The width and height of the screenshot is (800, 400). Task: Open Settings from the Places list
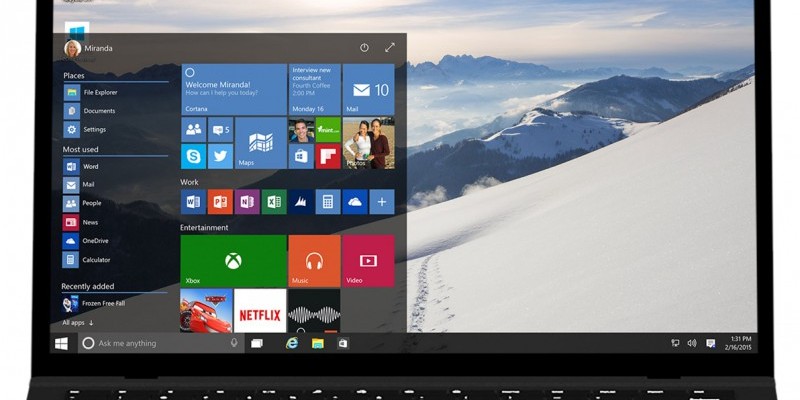tap(85, 130)
